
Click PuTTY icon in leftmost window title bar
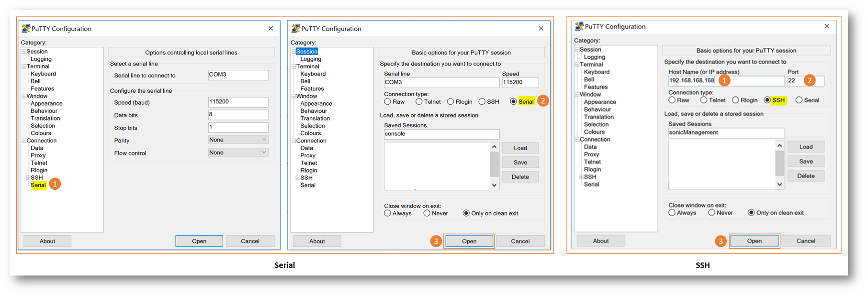[x=26, y=29]
